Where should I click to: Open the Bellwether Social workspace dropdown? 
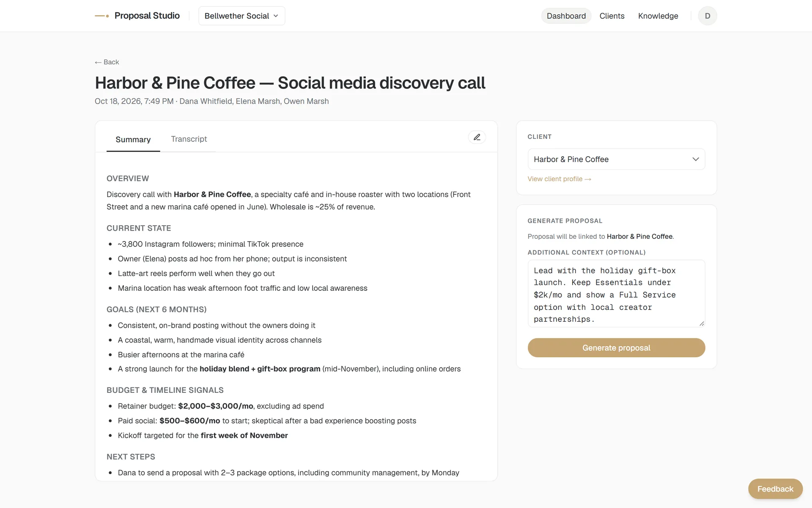[x=241, y=16]
